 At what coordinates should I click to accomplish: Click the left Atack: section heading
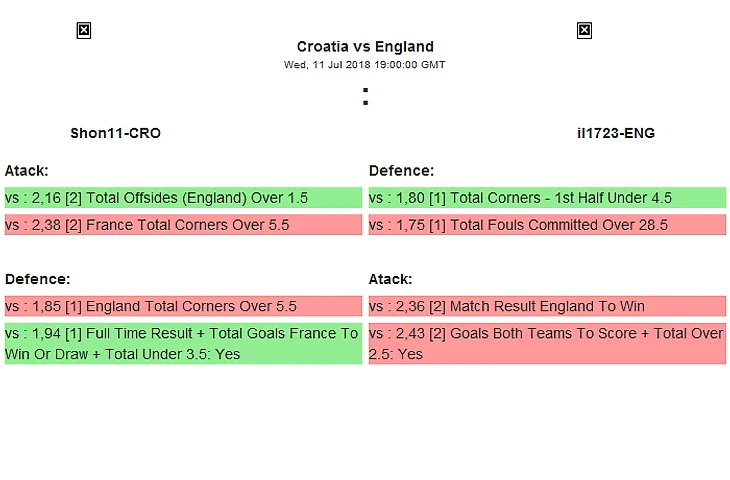tap(27, 171)
